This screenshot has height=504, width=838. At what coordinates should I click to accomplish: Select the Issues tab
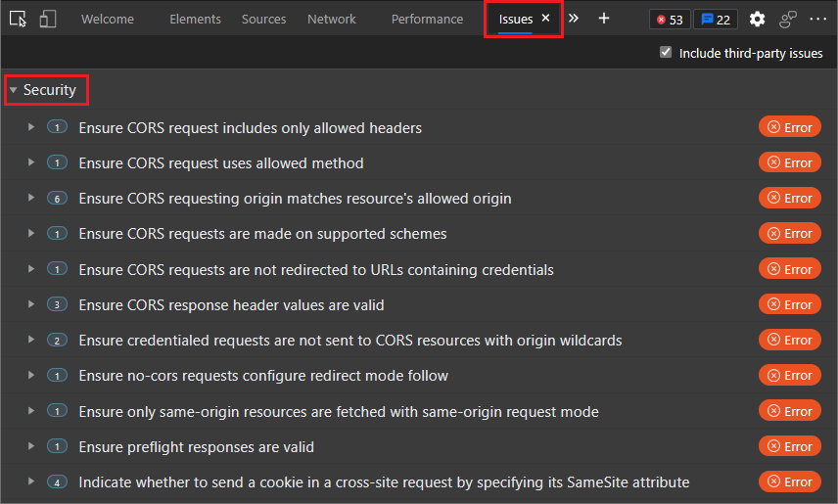[x=515, y=20]
